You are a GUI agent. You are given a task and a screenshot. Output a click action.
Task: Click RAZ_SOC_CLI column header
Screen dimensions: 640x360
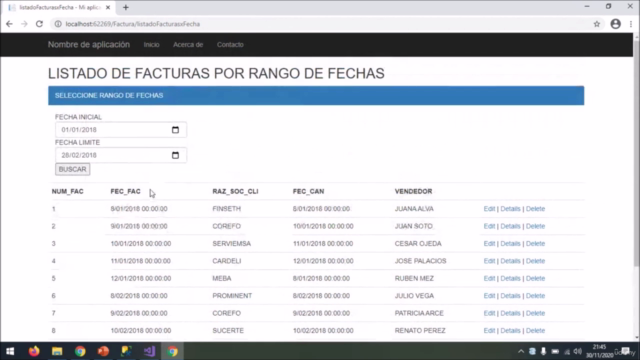coord(235,191)
